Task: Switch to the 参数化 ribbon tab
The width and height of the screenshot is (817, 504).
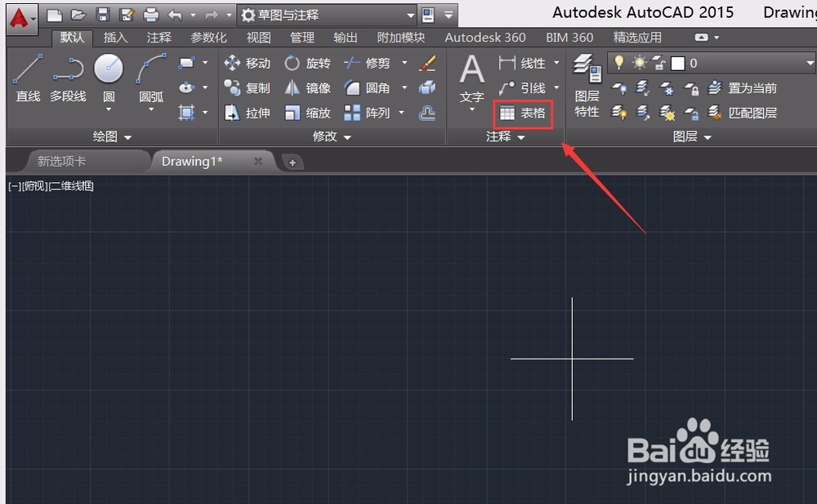Action: coord(208,38)
